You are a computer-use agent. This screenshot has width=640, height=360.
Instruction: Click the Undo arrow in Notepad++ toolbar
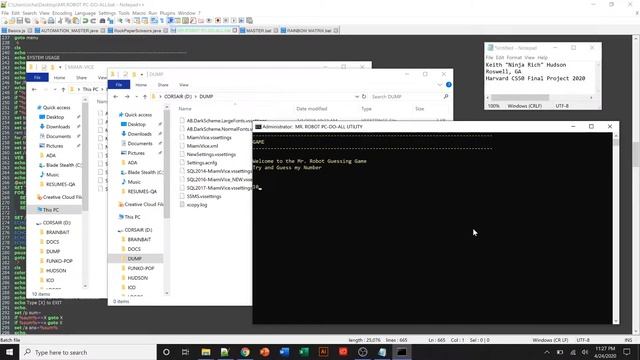pos(85,20)
